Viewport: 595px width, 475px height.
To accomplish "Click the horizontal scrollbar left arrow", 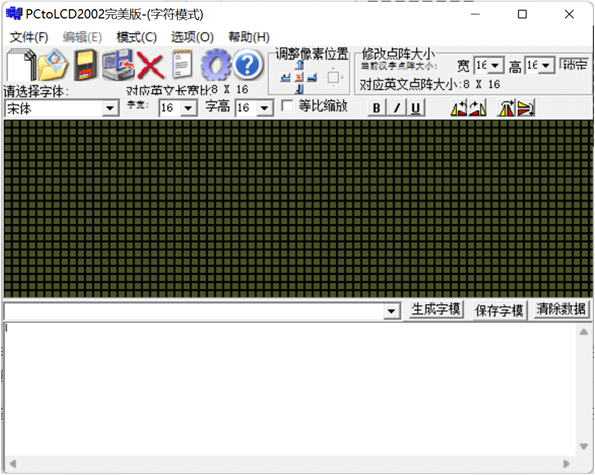I will 13,464.
